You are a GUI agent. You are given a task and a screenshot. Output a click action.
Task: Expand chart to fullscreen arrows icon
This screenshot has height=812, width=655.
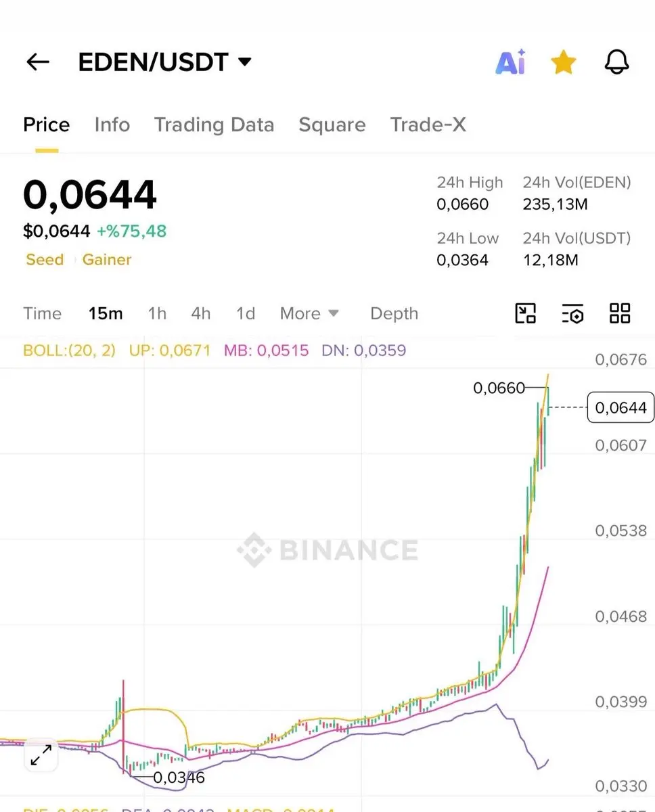coord(41,755)
